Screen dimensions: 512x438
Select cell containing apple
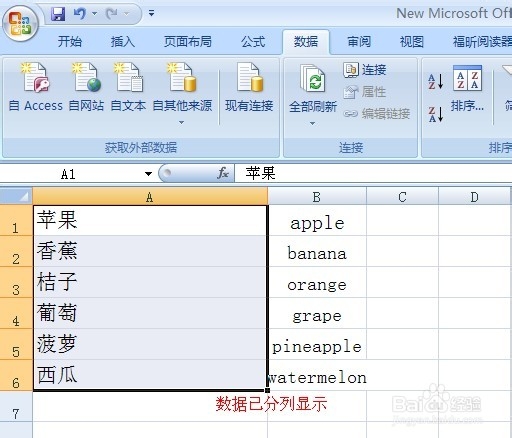317,220
